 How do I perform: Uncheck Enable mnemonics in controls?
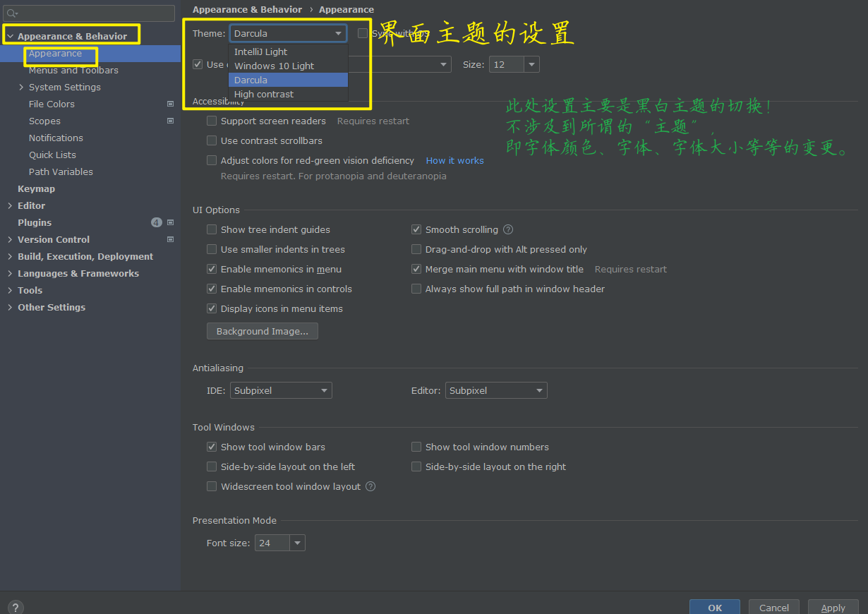212,289
